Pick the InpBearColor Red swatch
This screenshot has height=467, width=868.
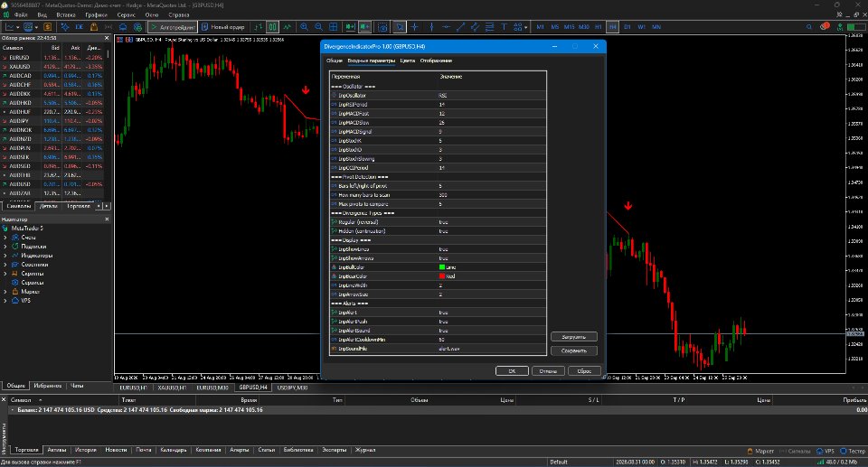[442, 276]
